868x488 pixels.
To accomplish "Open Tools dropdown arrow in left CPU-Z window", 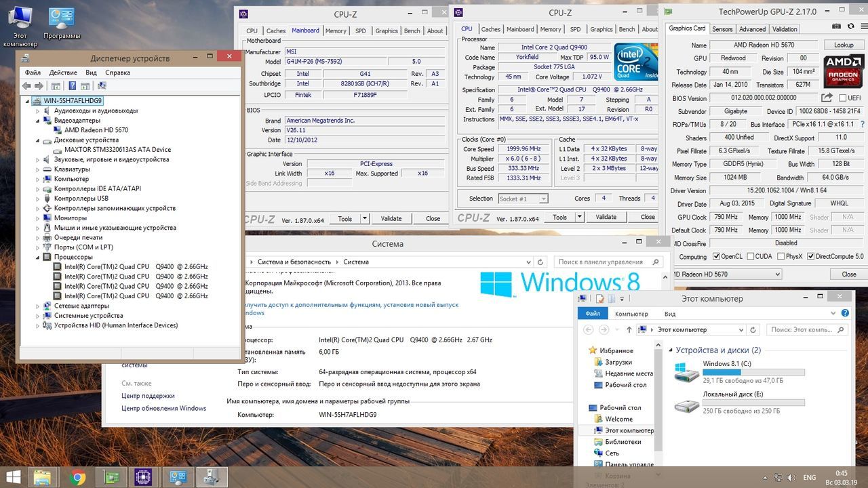I will (365, 218).
